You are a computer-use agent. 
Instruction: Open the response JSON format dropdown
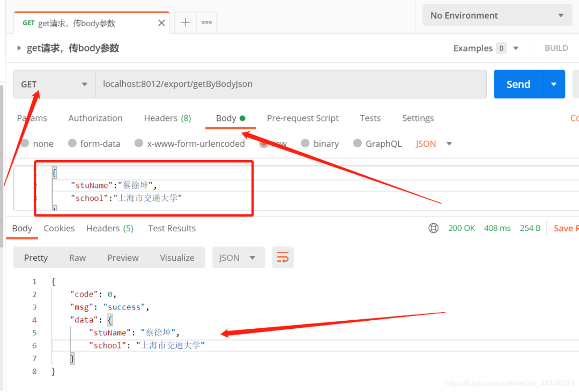coord(239,258)
